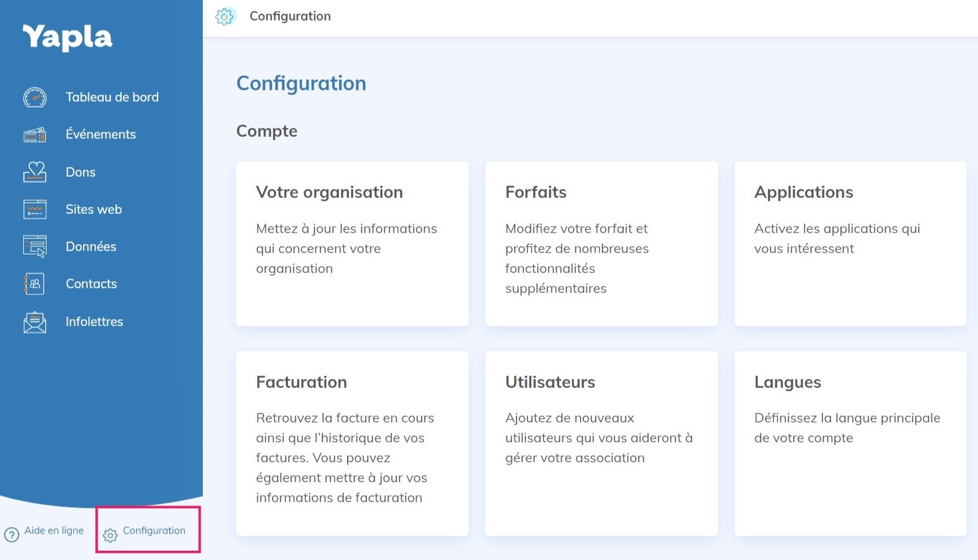This screenshot has height=560, width=978.
Task: Open the Facturation card
Action: click(352, 443)
